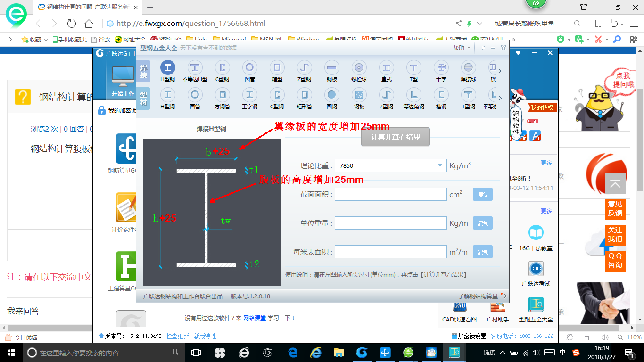Viewport: 644px width, 362px height.
Task: Open Task View on taskbar
Action: [x=196, y=353]
